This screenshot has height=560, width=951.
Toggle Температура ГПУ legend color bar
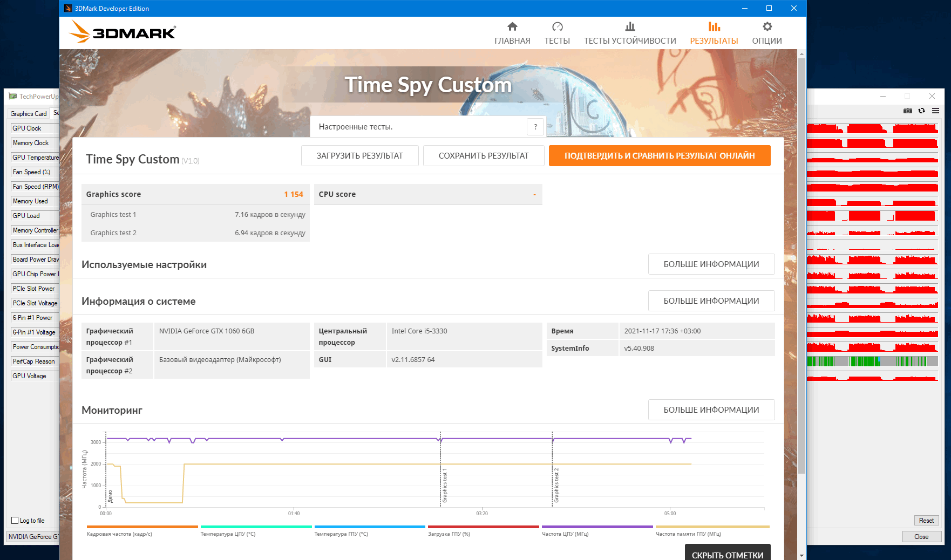[x=370, y=527]
